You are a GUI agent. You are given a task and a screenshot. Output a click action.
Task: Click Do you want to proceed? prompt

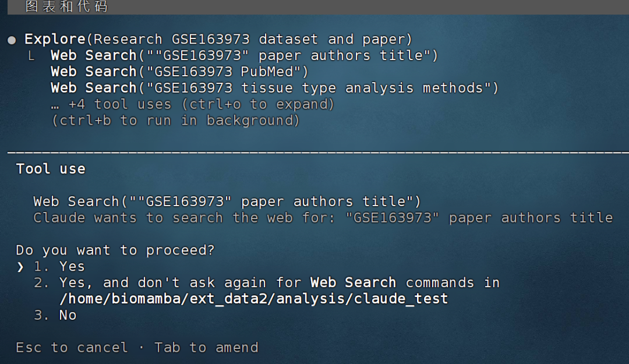pos(115,250)
